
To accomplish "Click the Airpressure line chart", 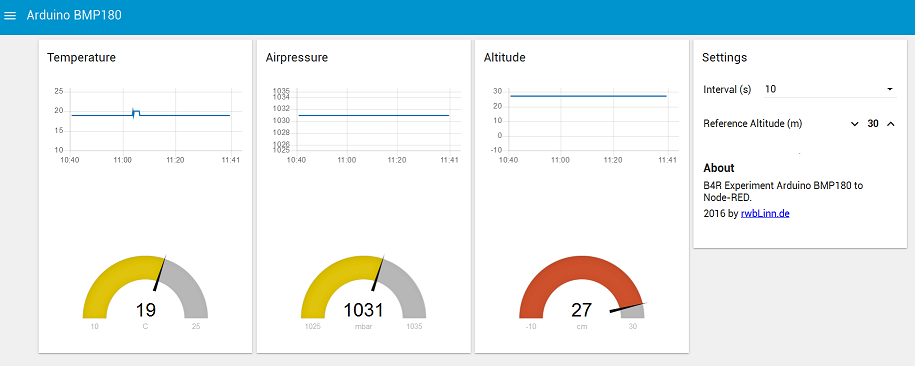I will click(366, 126).
